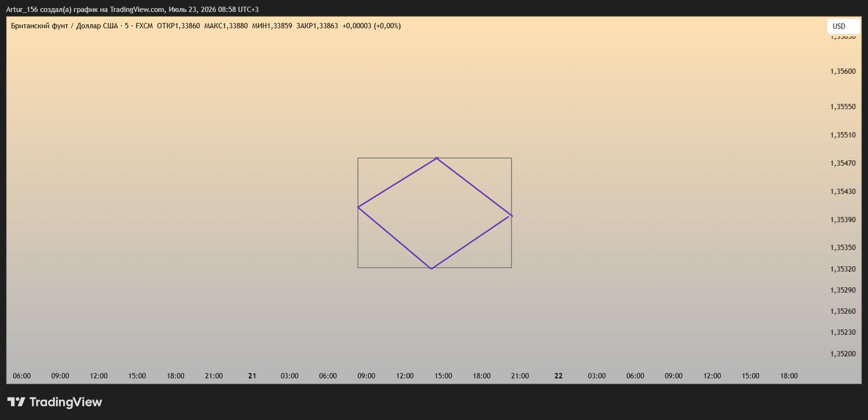This screenshot has width=868, height=420.
Task: Click the date label 22 on time axis
Action: point(558,376)
